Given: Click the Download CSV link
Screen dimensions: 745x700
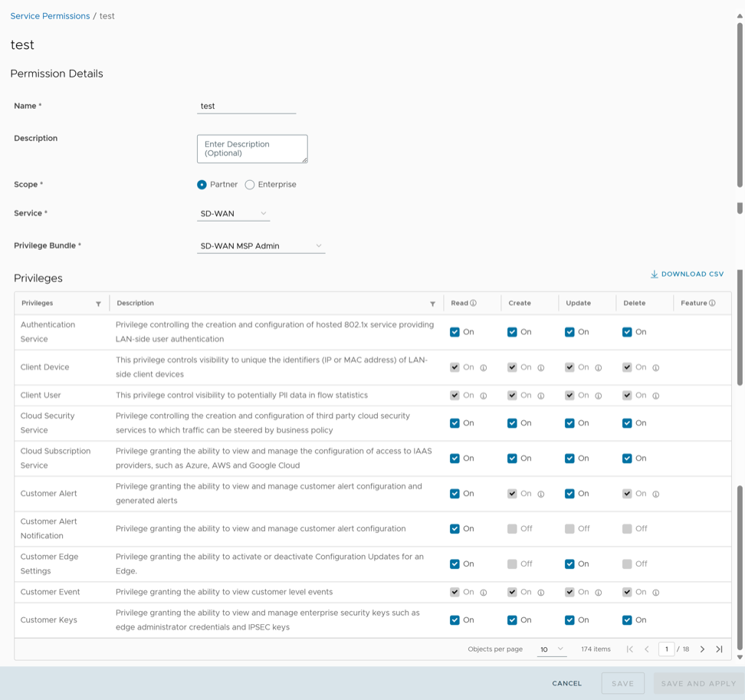Looking at the screenshot, I should [x=687, y=274].
